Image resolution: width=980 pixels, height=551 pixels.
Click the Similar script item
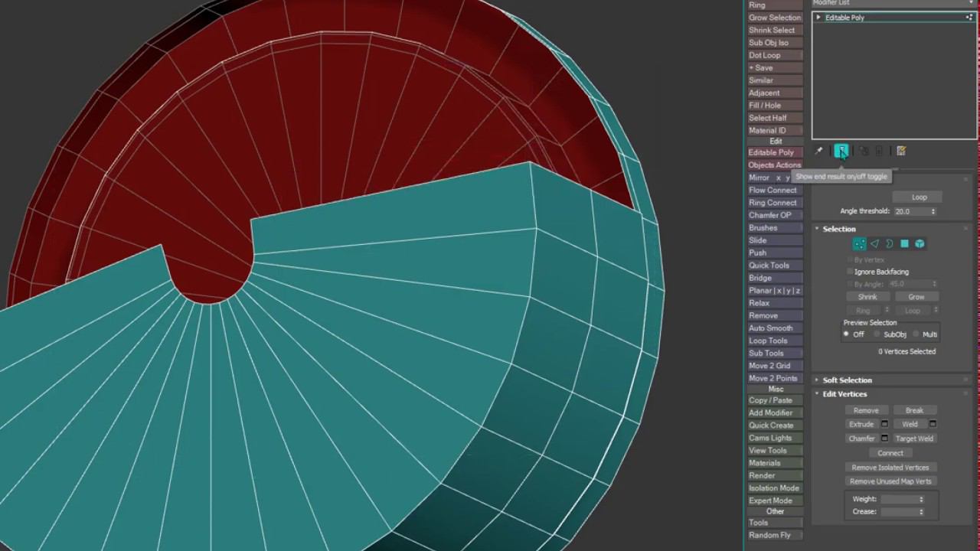(x=775, y=80)
